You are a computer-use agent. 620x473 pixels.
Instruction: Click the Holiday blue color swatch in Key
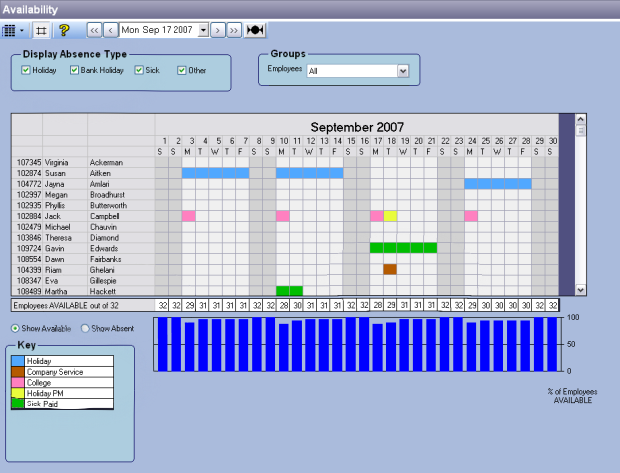(x=17, y=361)
